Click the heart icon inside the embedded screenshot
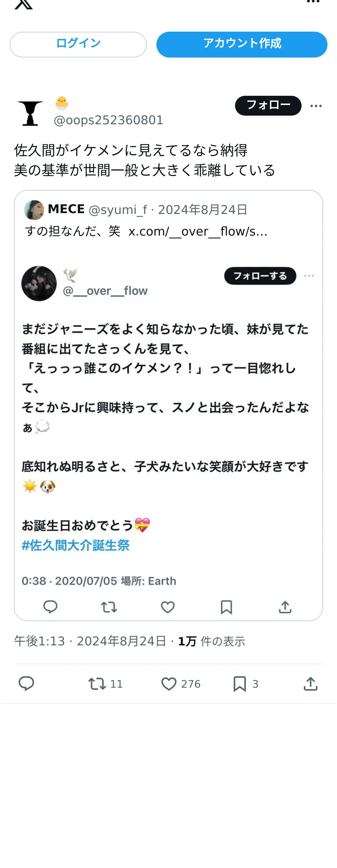The width and height of the screenshot is (337, 868). [168, 607]
